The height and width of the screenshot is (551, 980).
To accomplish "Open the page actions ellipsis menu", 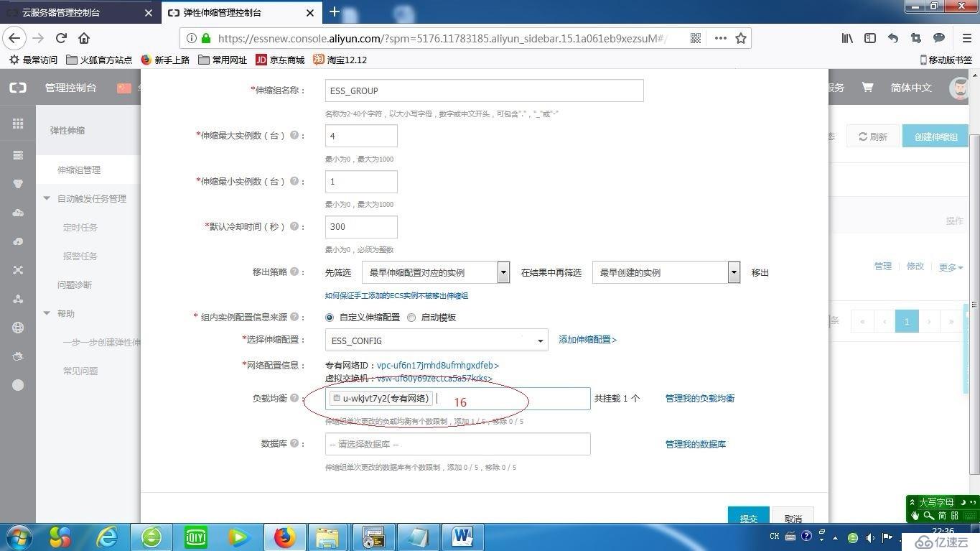I will 720,38.
